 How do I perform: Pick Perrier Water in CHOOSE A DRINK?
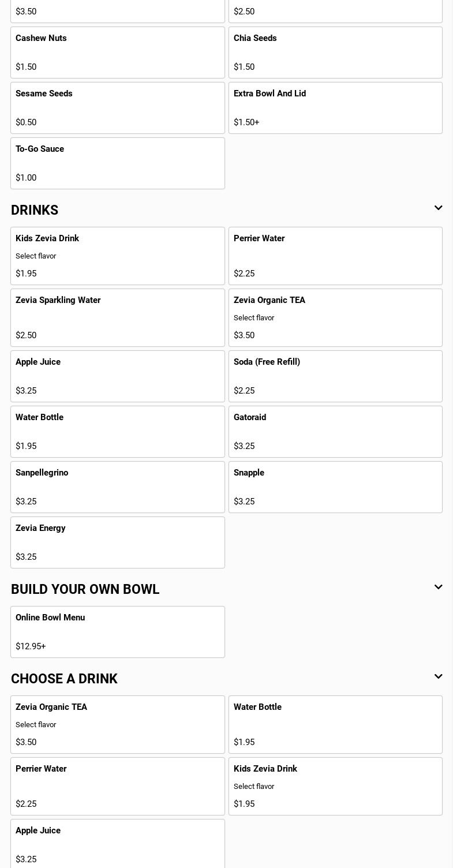[117, 786]
